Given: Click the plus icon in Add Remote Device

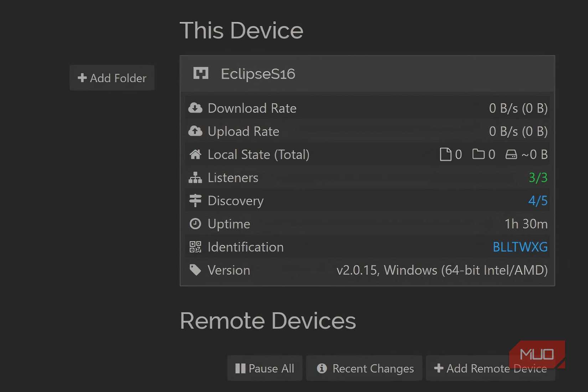Looking at the screenshot, I should tap(438, 368).
